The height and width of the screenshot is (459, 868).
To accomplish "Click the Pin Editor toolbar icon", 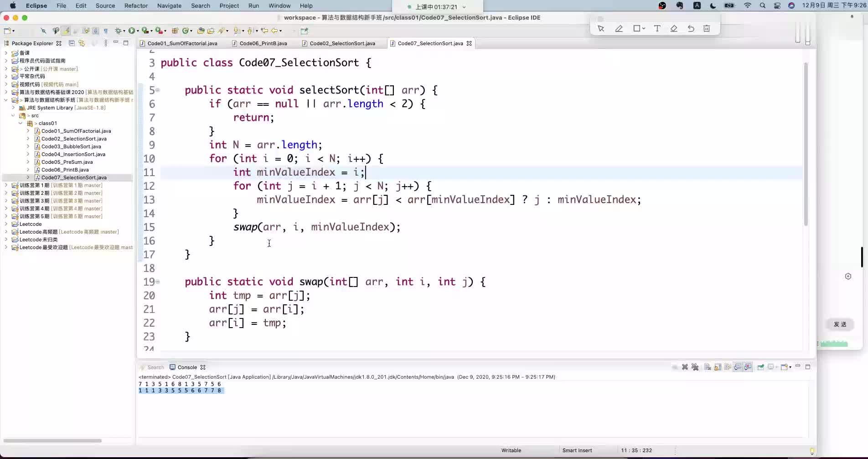I will [x=304, y=31].
